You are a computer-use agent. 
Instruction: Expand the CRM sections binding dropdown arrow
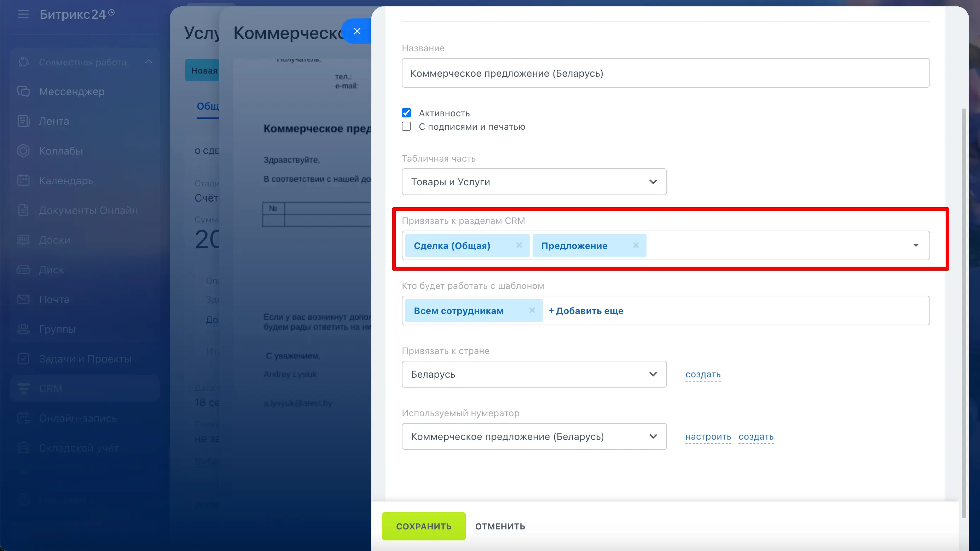(x=916, y=245)
